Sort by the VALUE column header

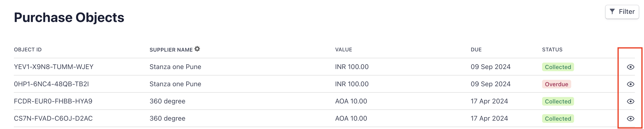tap(343, 49)
